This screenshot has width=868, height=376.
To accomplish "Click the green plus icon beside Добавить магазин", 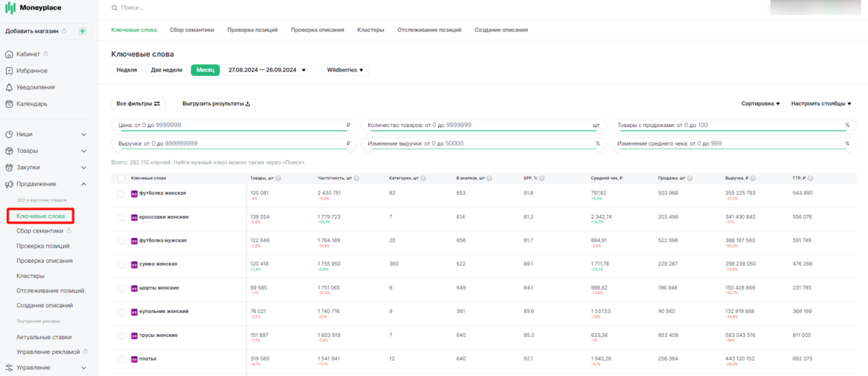I will pyautogui.click(x=83, y=31).
